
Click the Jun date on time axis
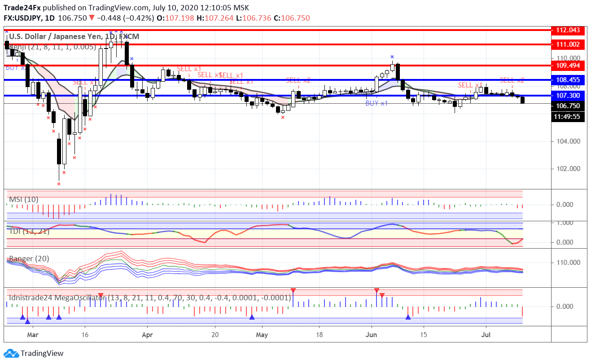click(372, 334)
